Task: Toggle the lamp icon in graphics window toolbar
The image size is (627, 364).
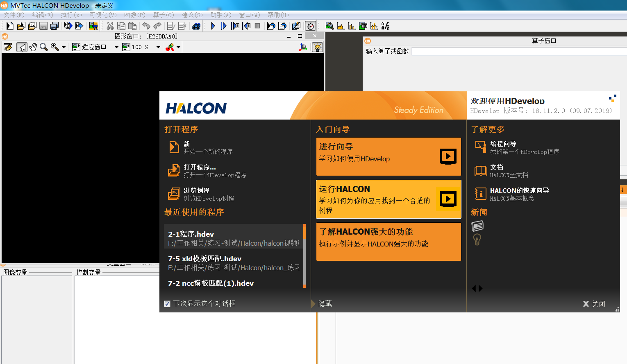Action: point(317,47)
